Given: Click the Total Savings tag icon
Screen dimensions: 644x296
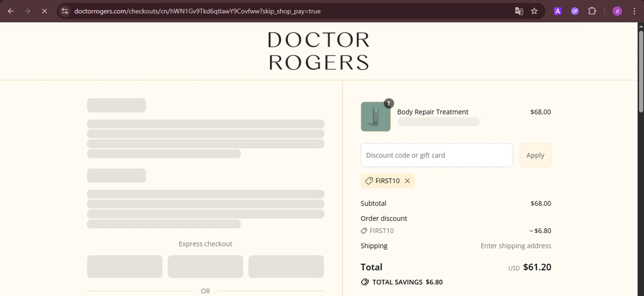Looking at the screenshot, I should tap(365, 282).
